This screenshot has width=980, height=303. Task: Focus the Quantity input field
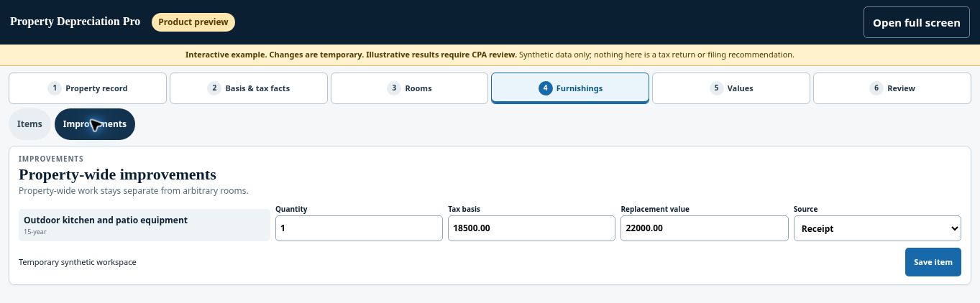coord(359,228)
